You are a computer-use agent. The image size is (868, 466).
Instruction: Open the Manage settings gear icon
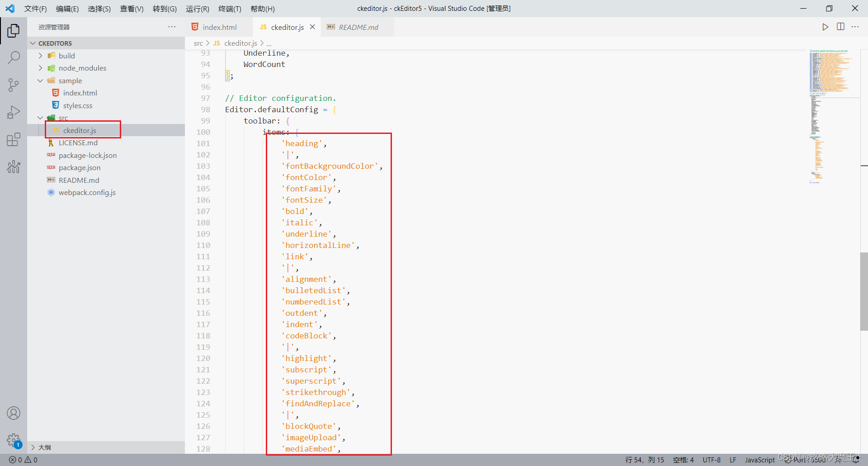point(14,440)
